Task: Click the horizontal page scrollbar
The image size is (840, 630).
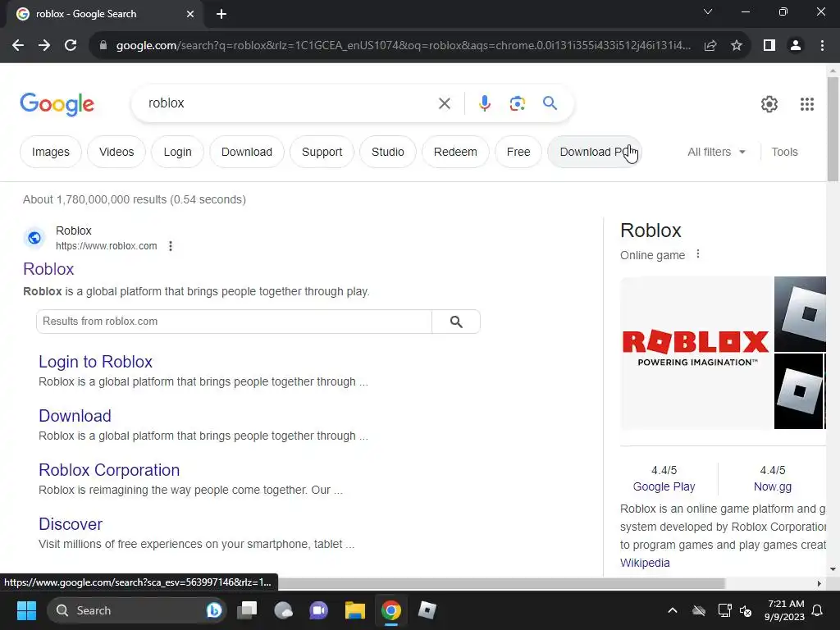Action: pos(501,583)
